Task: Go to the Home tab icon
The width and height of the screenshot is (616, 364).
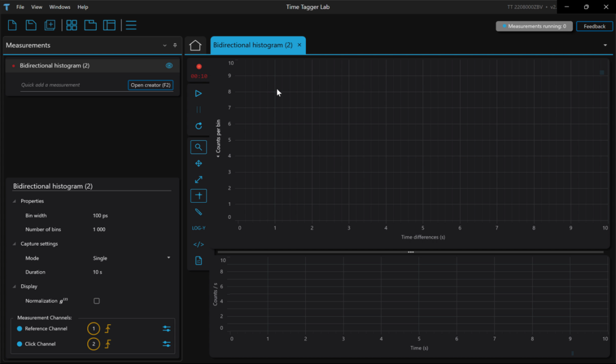Action: point(196,46)
